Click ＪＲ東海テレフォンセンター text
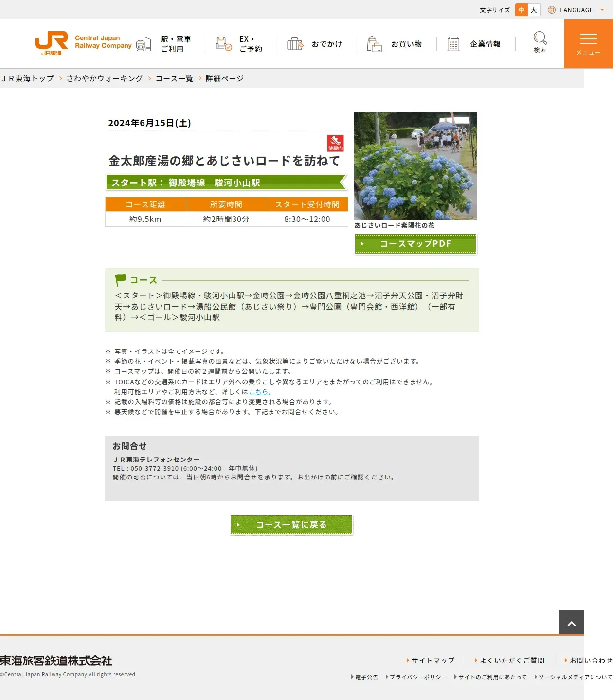 (x=156, y=460)
